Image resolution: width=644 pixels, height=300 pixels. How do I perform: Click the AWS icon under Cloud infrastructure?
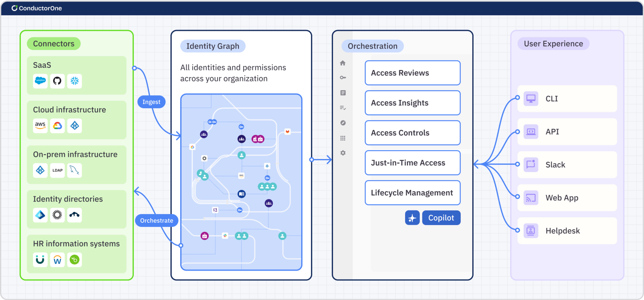40,125
